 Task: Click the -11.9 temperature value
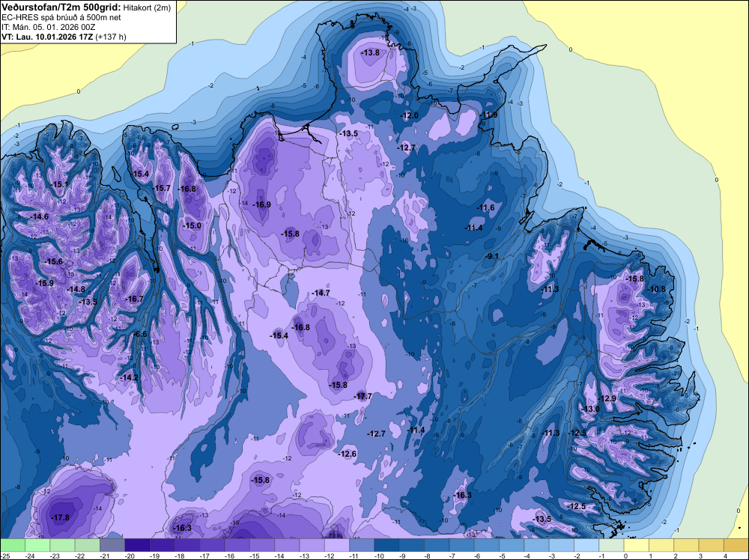coord(488,115)
